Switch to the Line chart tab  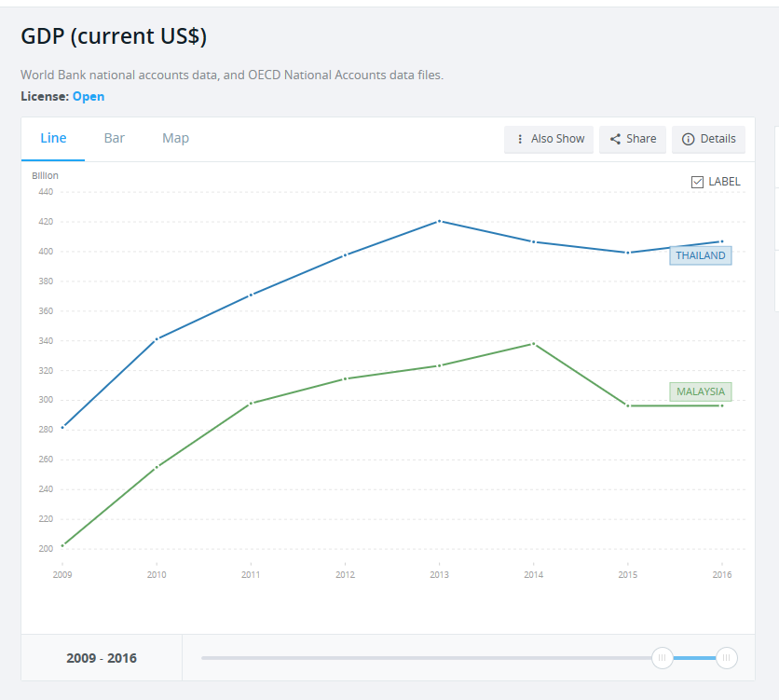(x=53, y=138)
